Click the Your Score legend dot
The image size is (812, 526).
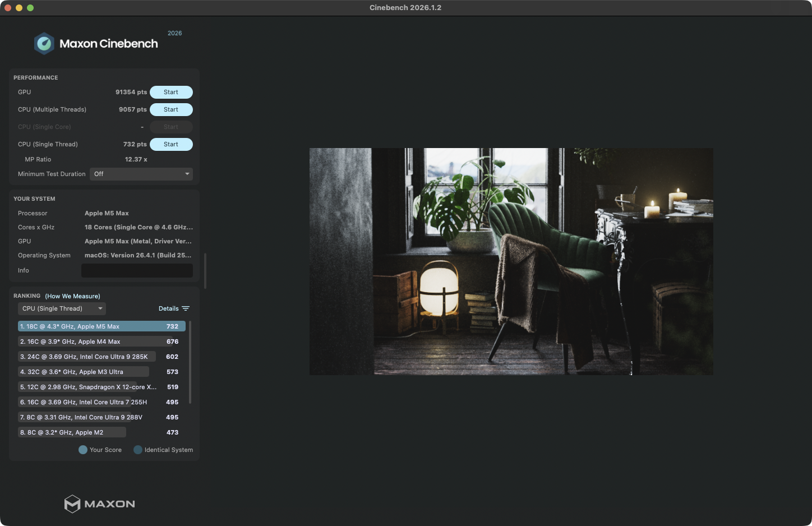(83, 450)
